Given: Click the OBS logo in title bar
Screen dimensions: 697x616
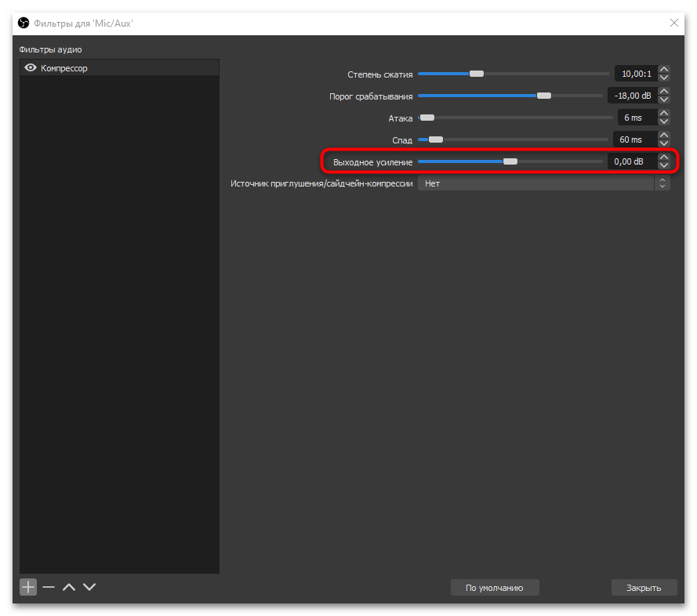Looking at the screenshot, I should (x=24, y=23).
